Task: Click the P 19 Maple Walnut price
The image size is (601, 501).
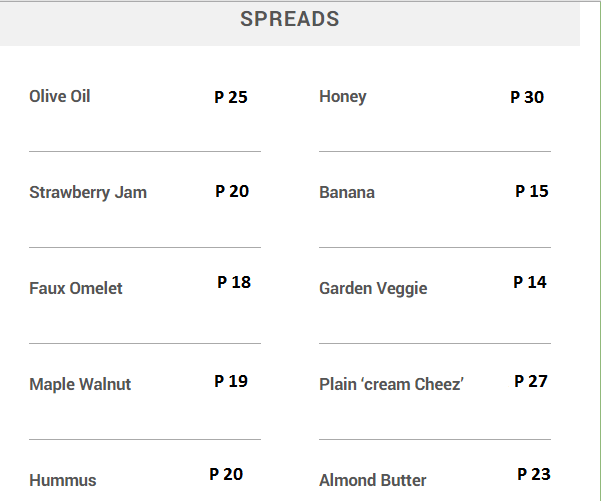Action: point(231,381)
